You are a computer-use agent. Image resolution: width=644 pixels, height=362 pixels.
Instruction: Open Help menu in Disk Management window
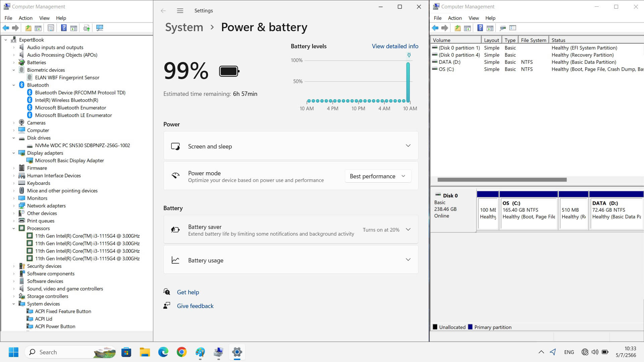pyautogui.click(x=490, y=18)
